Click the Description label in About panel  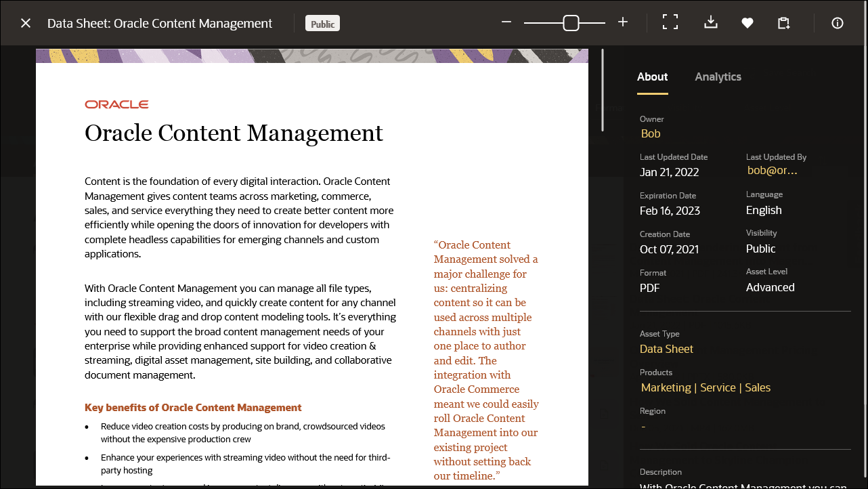point(661,472)
